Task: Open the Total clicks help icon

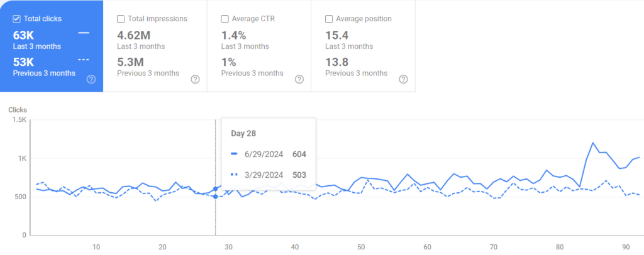Action: click(x=91, y=79)
